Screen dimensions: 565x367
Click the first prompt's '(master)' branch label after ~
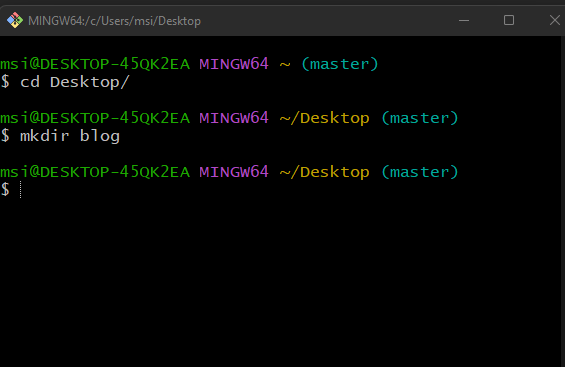(x=340, y=64)
